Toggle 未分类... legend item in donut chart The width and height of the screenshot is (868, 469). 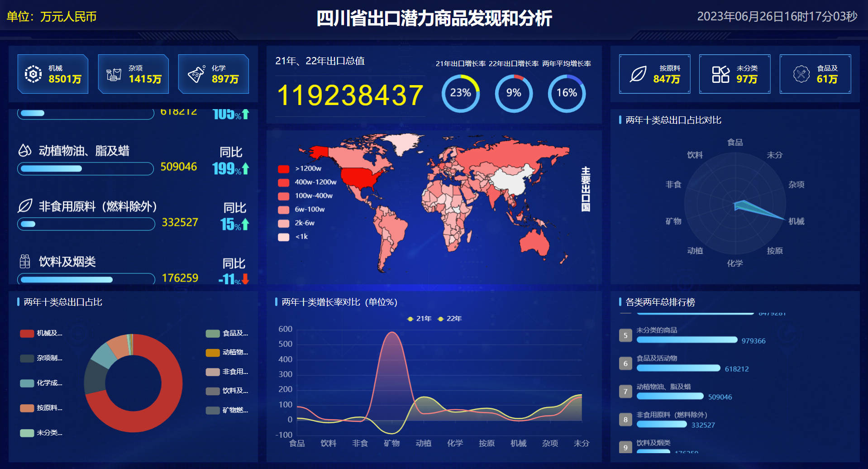[41, 433]
